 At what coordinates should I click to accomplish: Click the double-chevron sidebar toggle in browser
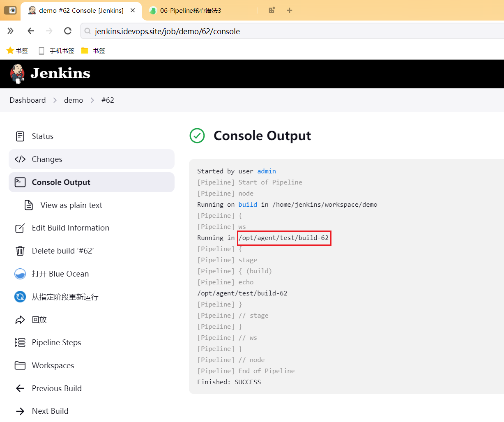point(11,31)
